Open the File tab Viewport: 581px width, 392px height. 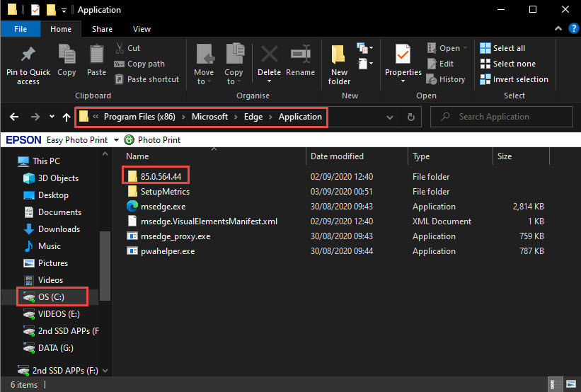point(21,29)
